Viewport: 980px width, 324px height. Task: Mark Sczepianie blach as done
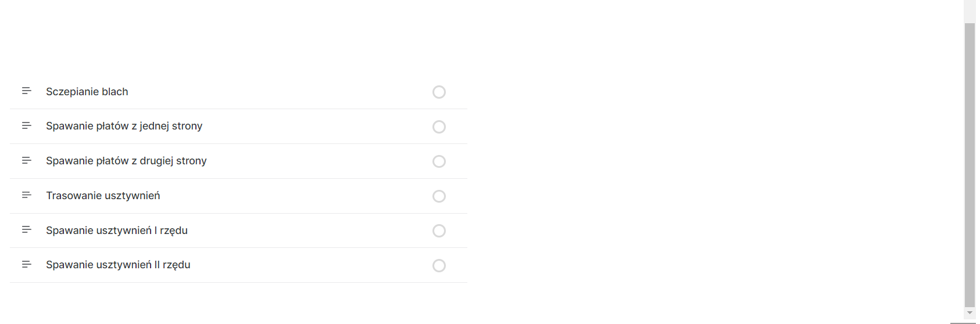439,92
